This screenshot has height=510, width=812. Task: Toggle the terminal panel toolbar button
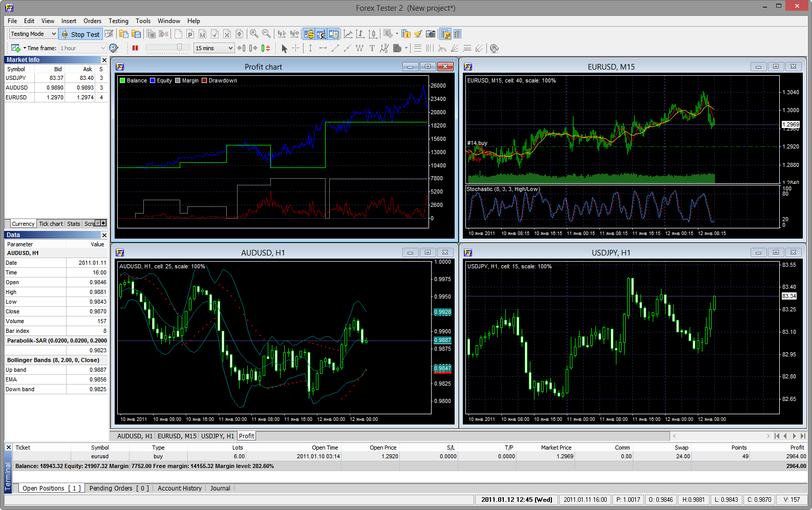click(334, 34)
